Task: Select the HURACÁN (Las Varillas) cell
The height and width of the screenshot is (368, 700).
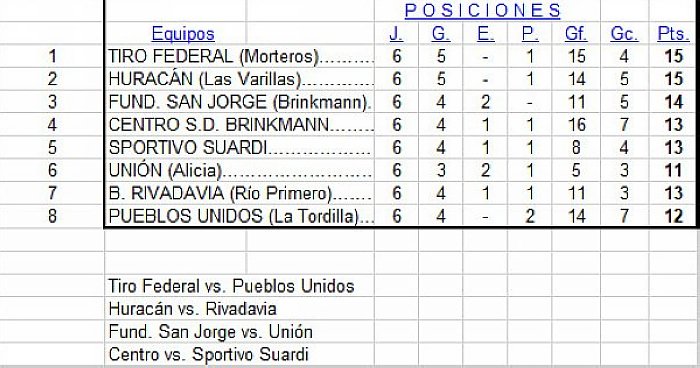Action: [240, 79]
